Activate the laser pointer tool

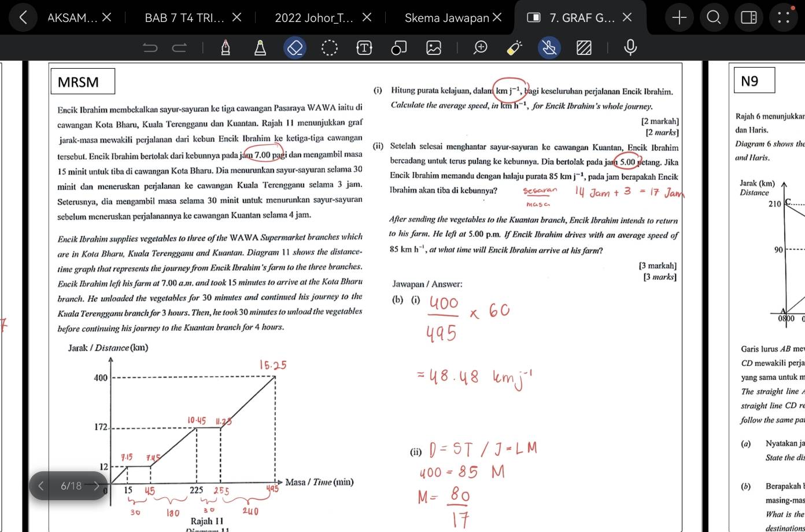coord(514,48)
